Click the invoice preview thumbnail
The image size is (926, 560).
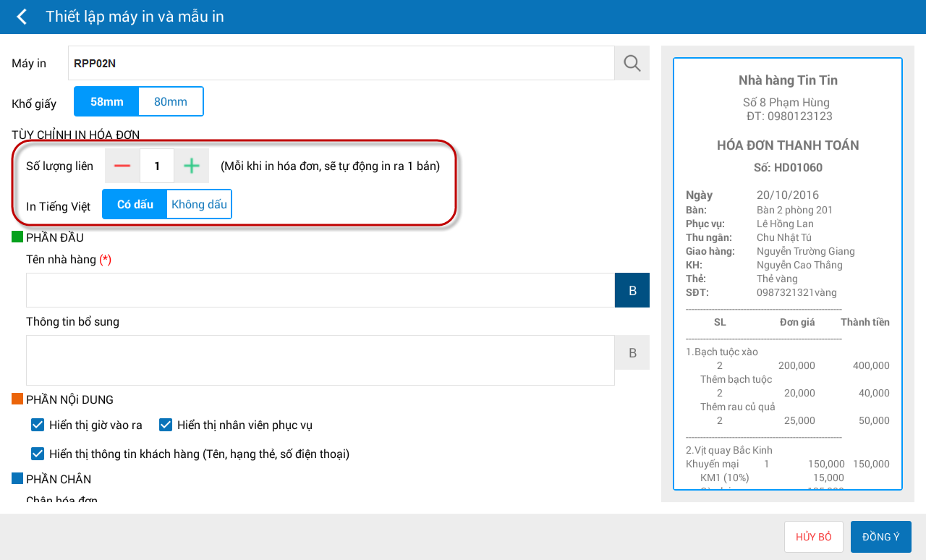(x=788, y=273)
